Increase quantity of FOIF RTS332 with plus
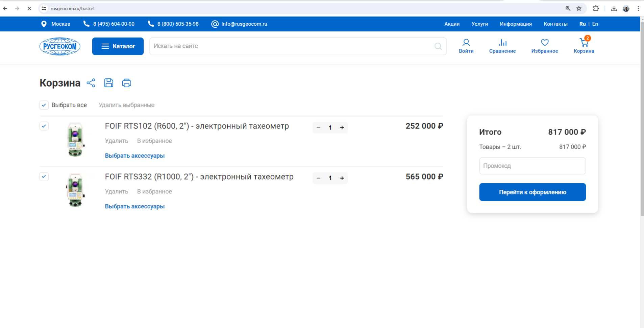The image size is (644, 328). coord(342,178)
